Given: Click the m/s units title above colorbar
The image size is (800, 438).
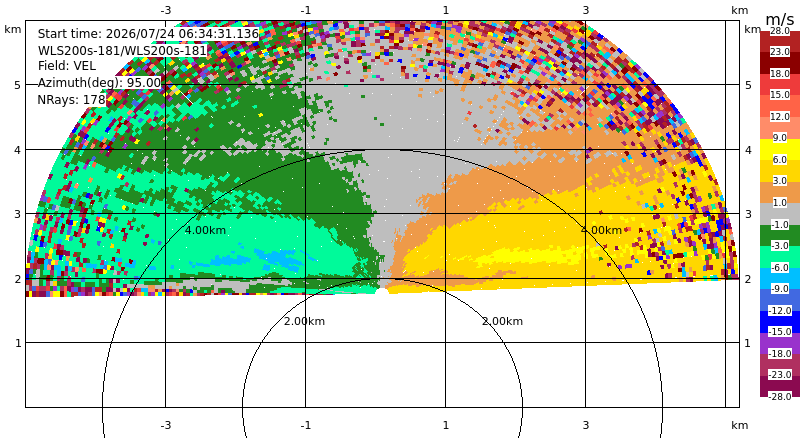Looking at the screenshot, I should tap(780, 19).
